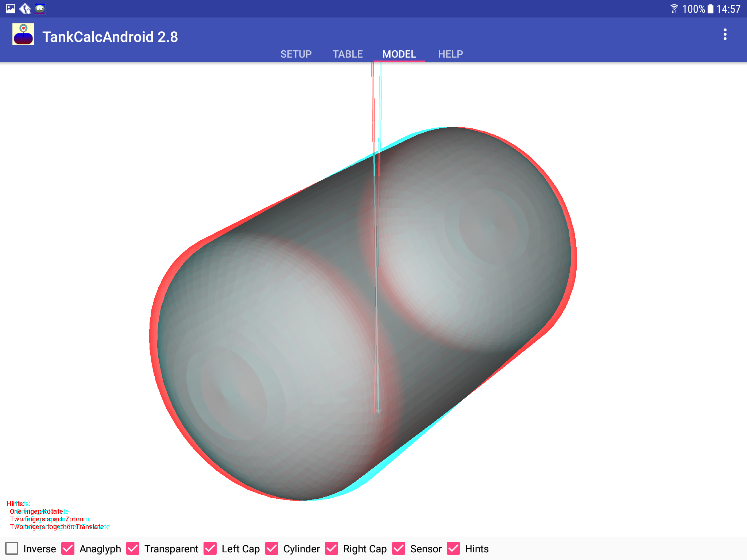Toggle the Cylinder checkbox off
Viewport: 747px width, 560px height.
(x=272, y=548)
